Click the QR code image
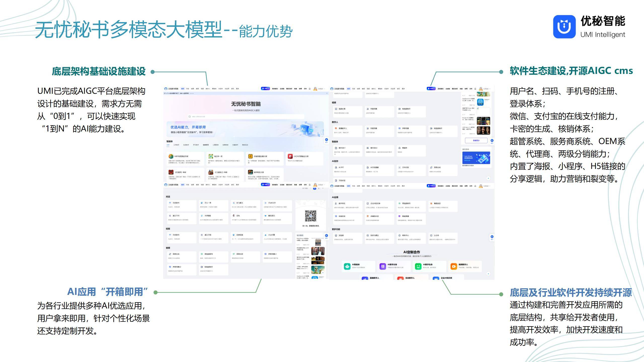The image size is (644, 362). click(x=310, y=216)
